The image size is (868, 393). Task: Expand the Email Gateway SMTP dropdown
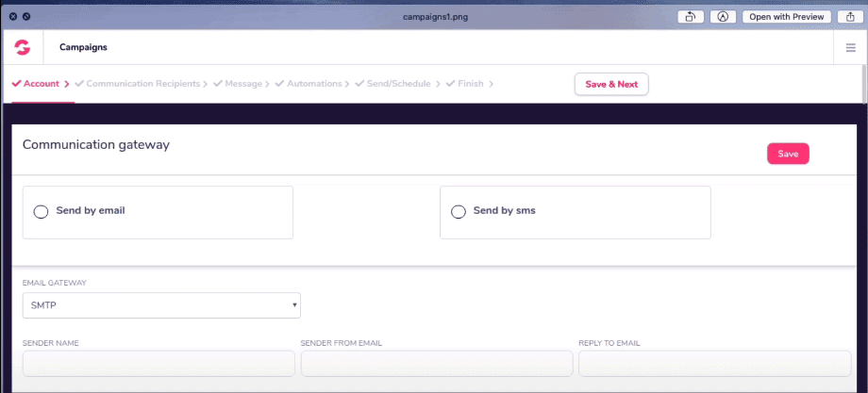(x=160, y=305)
